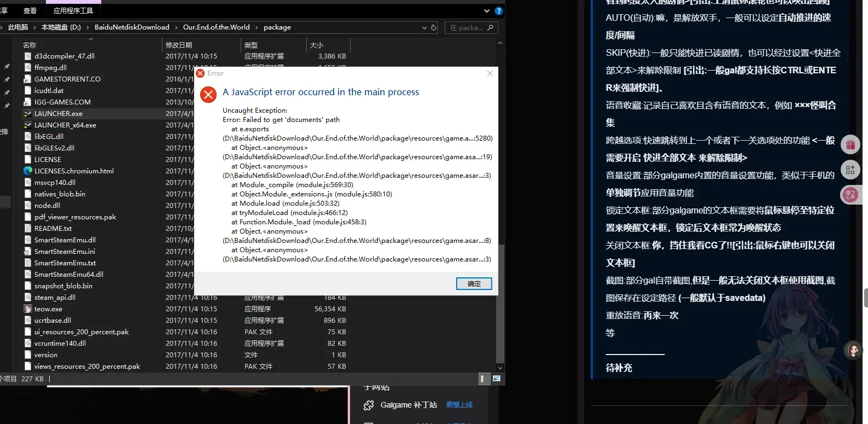Sort files by 大小 column header
The image size is (868, 424).
(317, 45)
